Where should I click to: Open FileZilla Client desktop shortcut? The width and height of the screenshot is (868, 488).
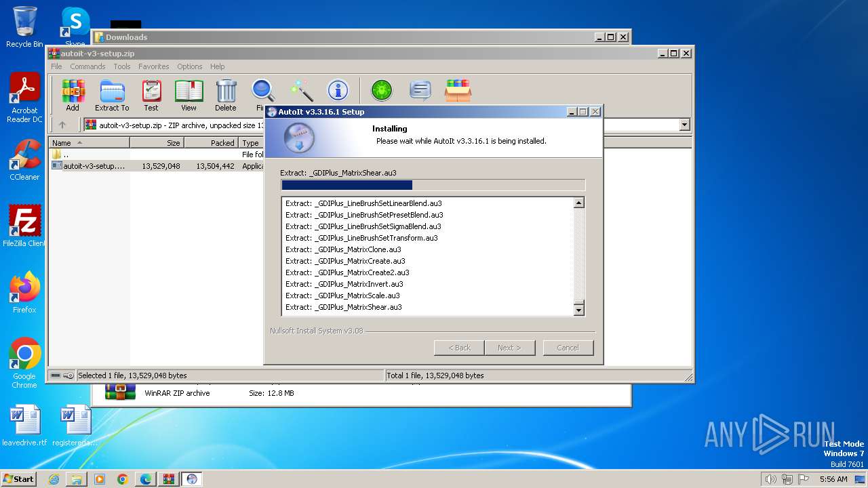coord(24,226)
